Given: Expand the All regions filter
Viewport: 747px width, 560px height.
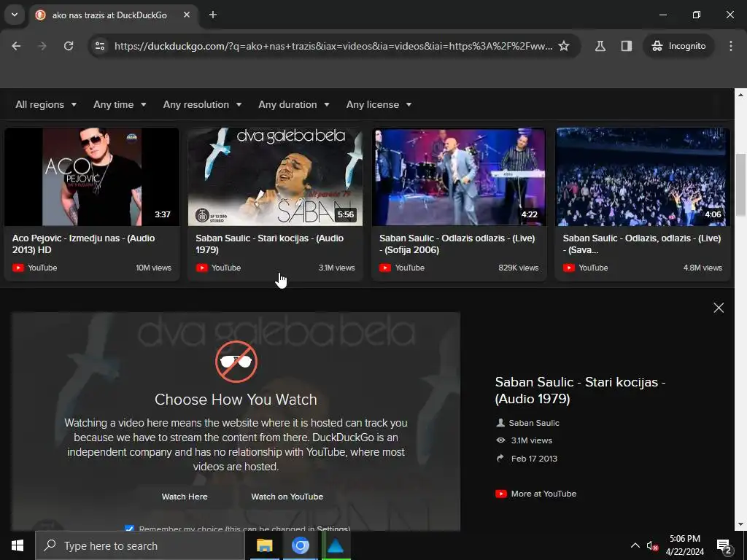Looking at the screenshot, I should (46, 104).
